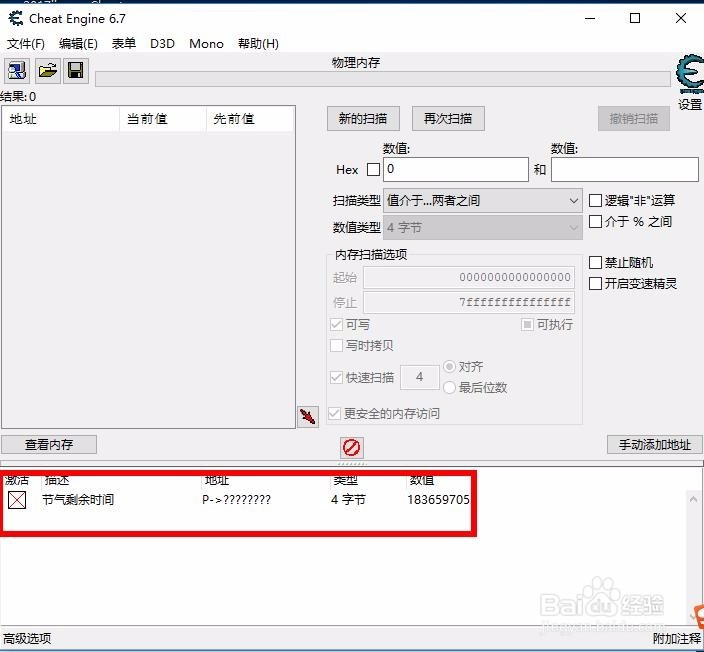704x652 pixels.
Task: Select the 节气剩余时间 description text
Action: [x=78, y=500]
